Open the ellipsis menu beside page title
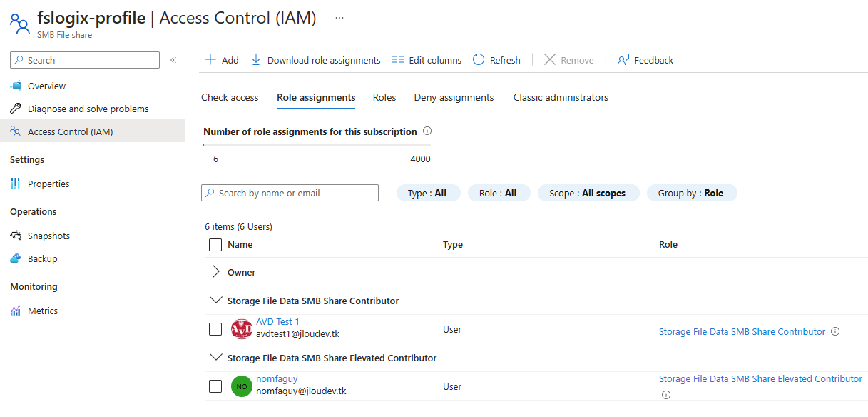 coord(339,18)
